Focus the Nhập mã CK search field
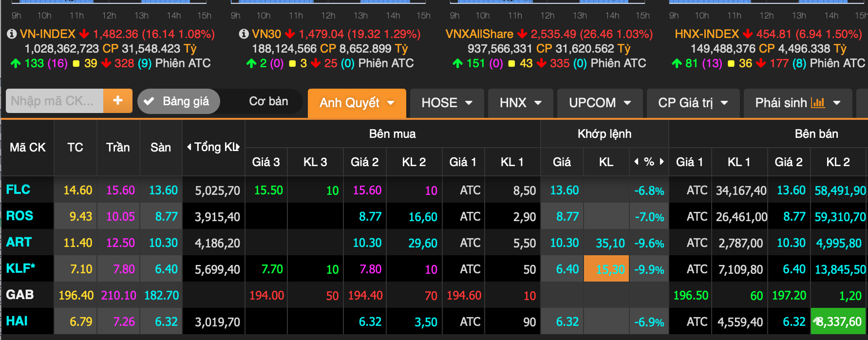The width and height of the screenshot is (868, 340). (x=54, y=101)
